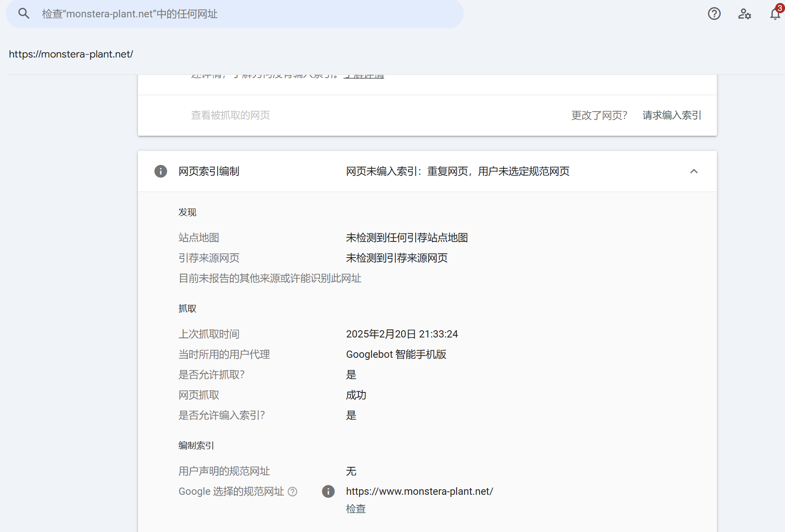The width and height of the screenshot is (785, 532).
Task: Click 网页抓取 value 成功
Action: 356,395
